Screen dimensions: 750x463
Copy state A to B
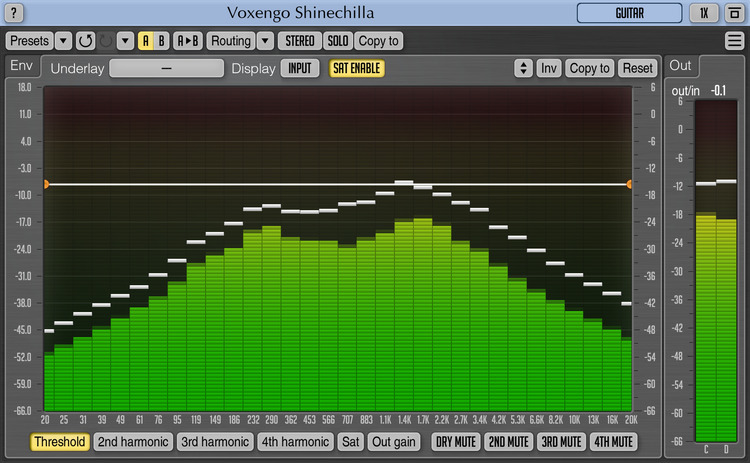[x=188, y=41]
